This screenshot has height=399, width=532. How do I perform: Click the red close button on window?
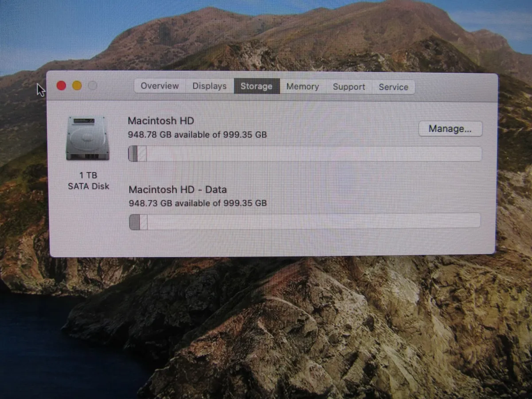[61, 86]
